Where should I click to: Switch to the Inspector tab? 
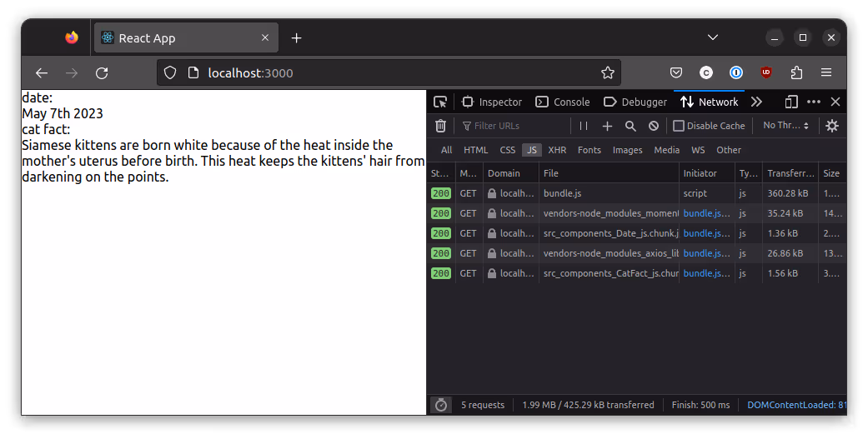[492, 102]
